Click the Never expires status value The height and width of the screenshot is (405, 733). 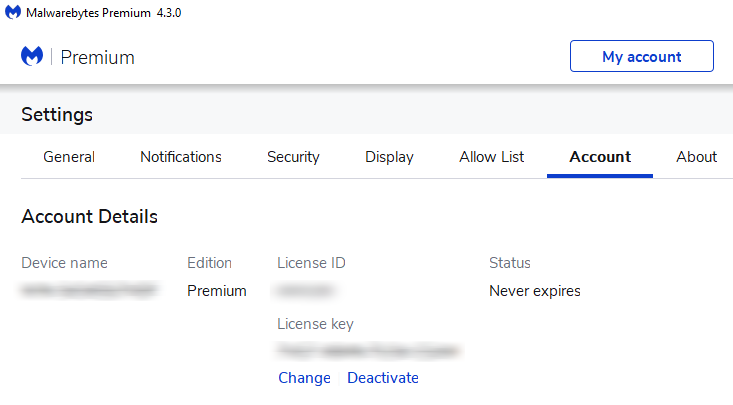(535, 291)
